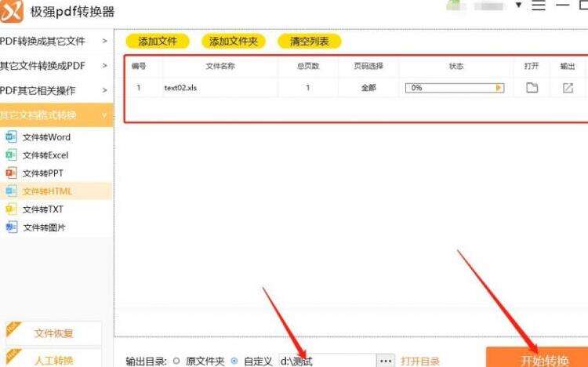Click the 打开 column header

[532, 66]
